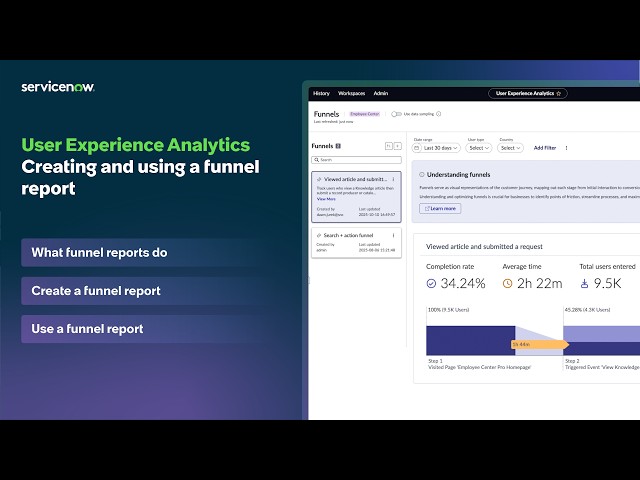The height and width of the screenshot is (480, 640).
Task: Toggle the Use data sampling switch
Action: pos(396,114)
